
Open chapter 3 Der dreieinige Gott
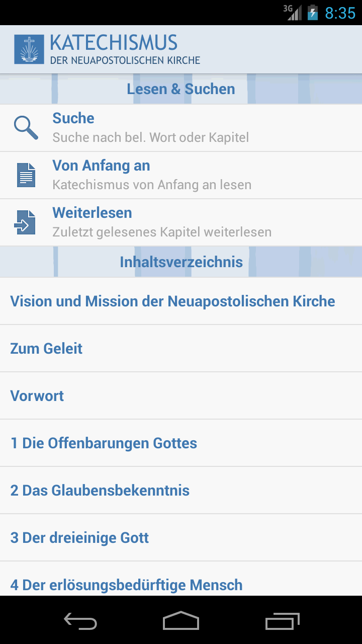(x=79, y=538)
